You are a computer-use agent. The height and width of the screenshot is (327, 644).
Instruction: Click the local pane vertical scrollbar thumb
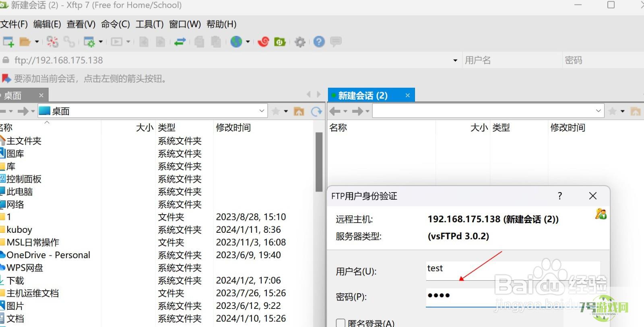click(319, 162)
